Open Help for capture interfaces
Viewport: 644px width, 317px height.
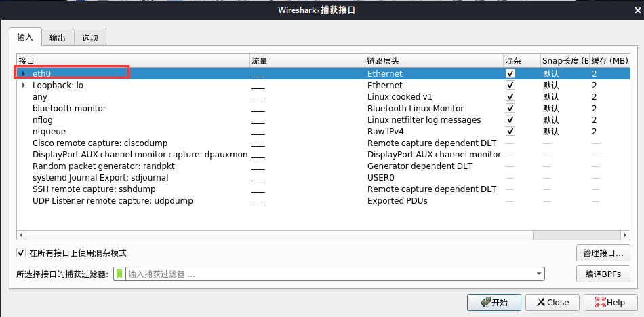pyautogui.click(x=609, y=302)
